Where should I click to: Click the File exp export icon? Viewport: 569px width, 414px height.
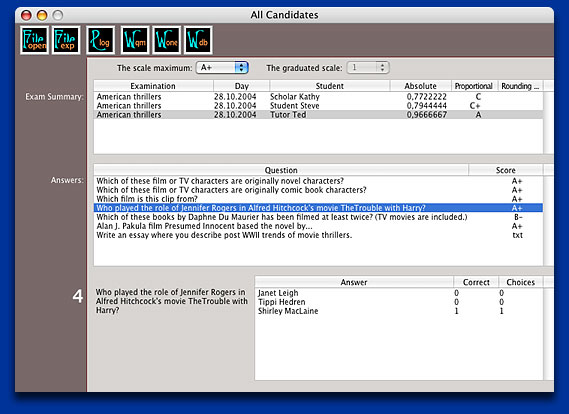tap(66, 40)
